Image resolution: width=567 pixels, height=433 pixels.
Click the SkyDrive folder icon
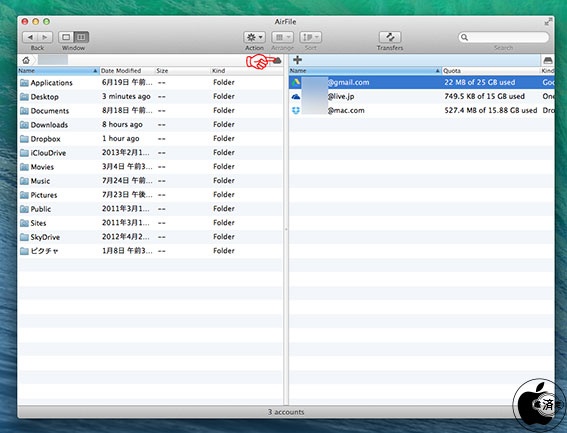click(24, 237)
